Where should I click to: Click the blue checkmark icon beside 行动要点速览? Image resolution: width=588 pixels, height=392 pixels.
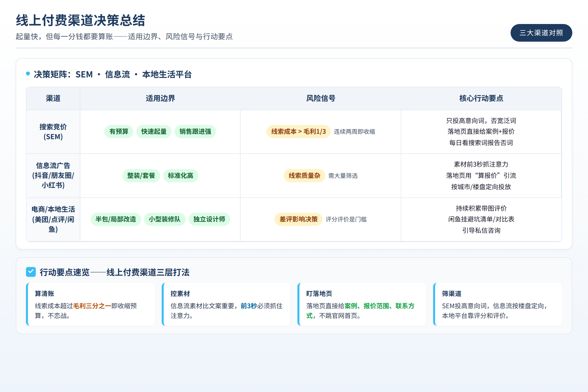(x=31, y=272)
